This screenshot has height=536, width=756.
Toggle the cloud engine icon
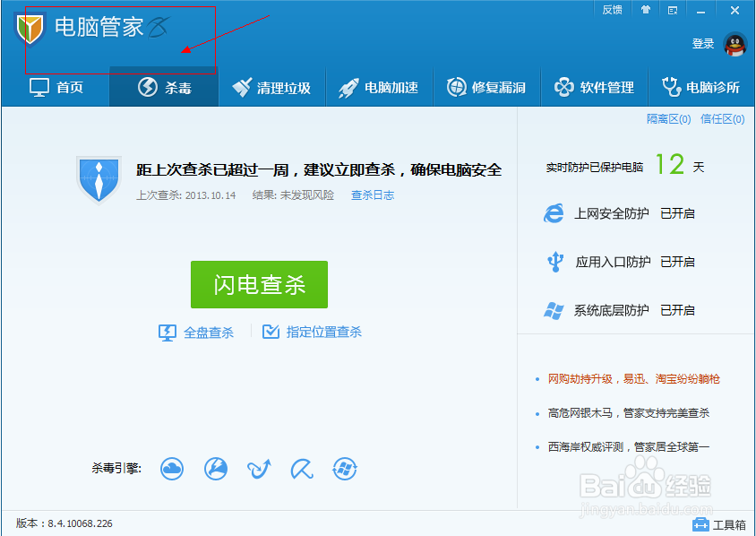172,469
